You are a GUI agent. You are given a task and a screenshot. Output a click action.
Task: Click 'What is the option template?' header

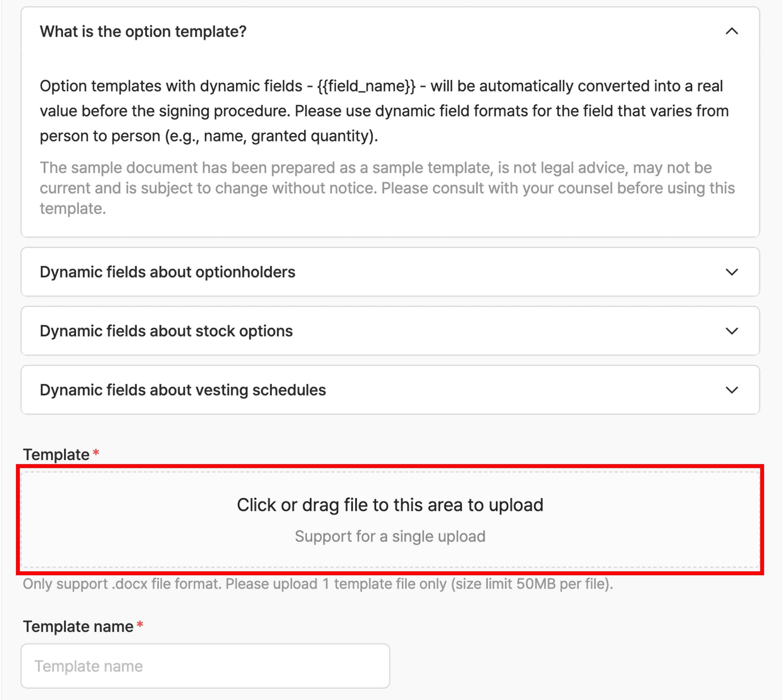143,32
